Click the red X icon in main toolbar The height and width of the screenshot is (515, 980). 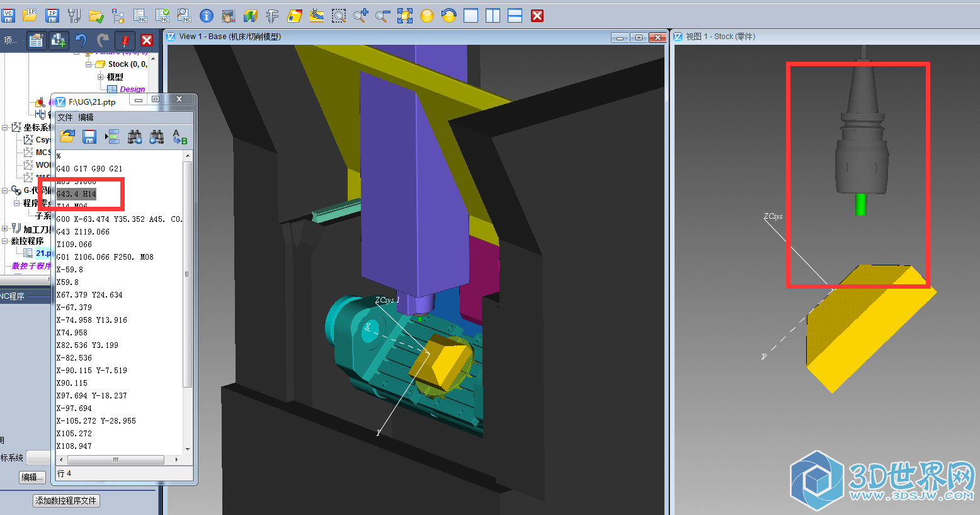tap(537, 16)
